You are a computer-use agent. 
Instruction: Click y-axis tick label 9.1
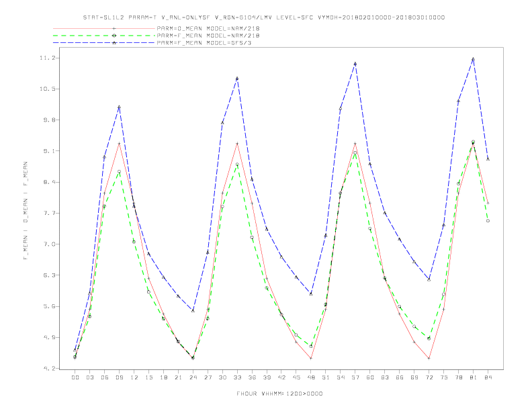pos(49,151)
